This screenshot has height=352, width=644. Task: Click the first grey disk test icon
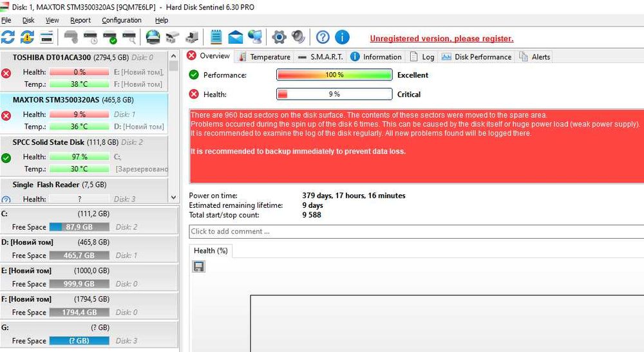point(71,37)
